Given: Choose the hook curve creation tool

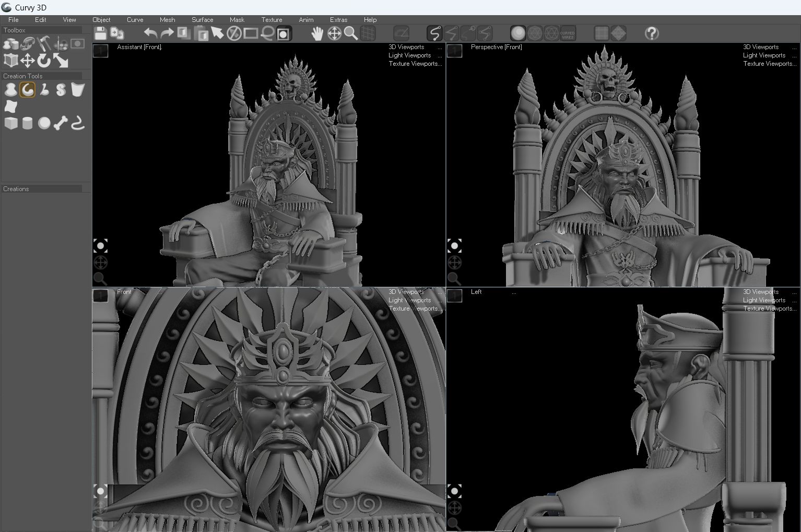Looking at the screenshot, I should pyautogui.click(x=78, y=123).
